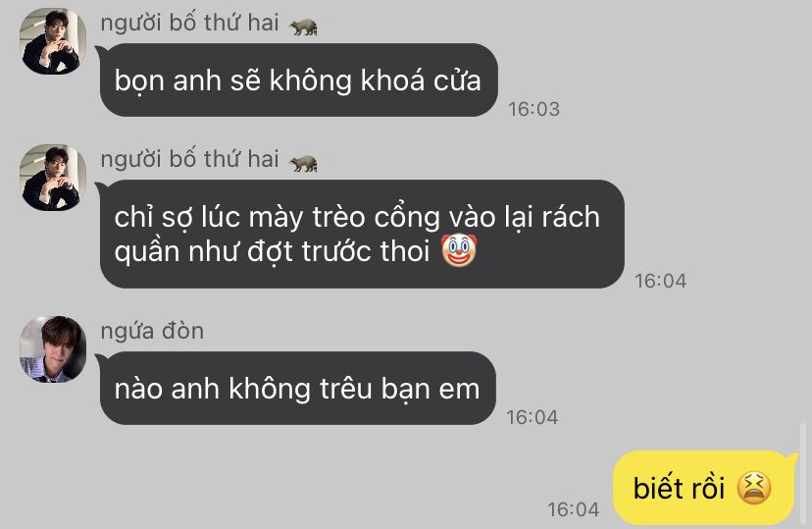Click the 16:03 timestamp
812x529 pixels.
point(533,109)
